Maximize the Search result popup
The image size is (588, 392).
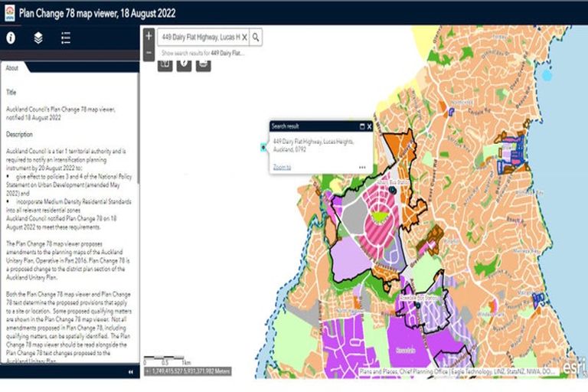361,126
